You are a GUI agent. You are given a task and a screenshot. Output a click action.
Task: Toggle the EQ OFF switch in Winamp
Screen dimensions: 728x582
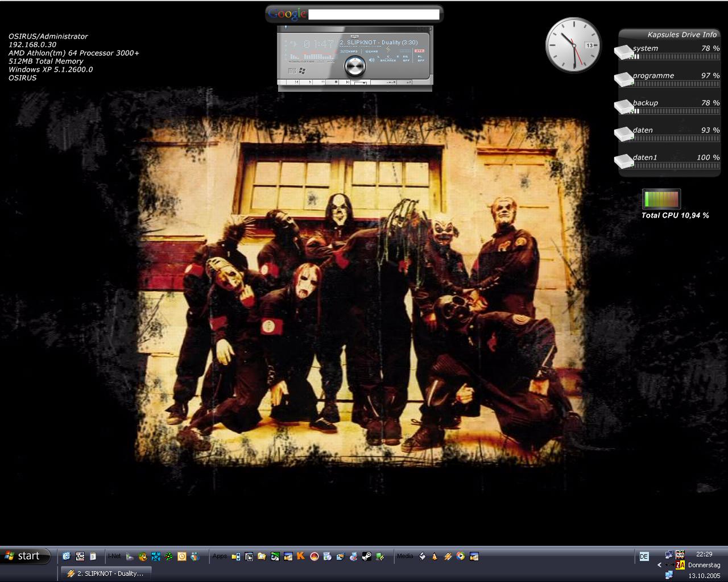pyautogui.click(x=407, y=58)
